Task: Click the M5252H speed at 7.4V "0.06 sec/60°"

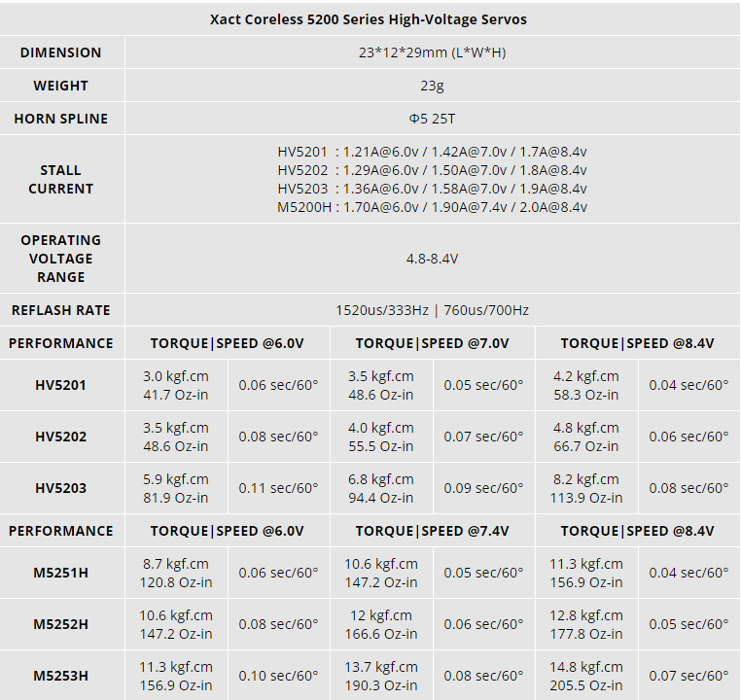Action: pyautogui.click(x=483, y=624)
